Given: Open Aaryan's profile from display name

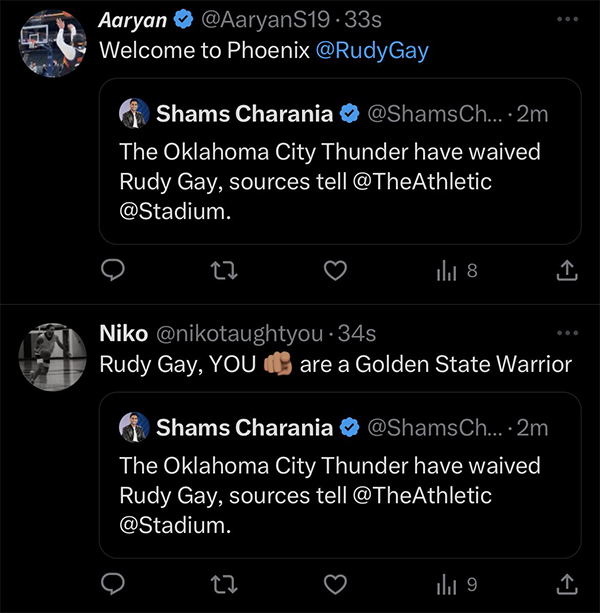Looking at the screenshot, I should point(133,20).
